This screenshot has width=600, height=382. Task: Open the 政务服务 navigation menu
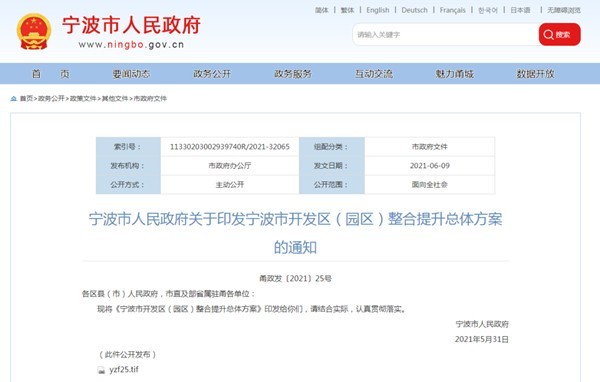click(293, 74)
